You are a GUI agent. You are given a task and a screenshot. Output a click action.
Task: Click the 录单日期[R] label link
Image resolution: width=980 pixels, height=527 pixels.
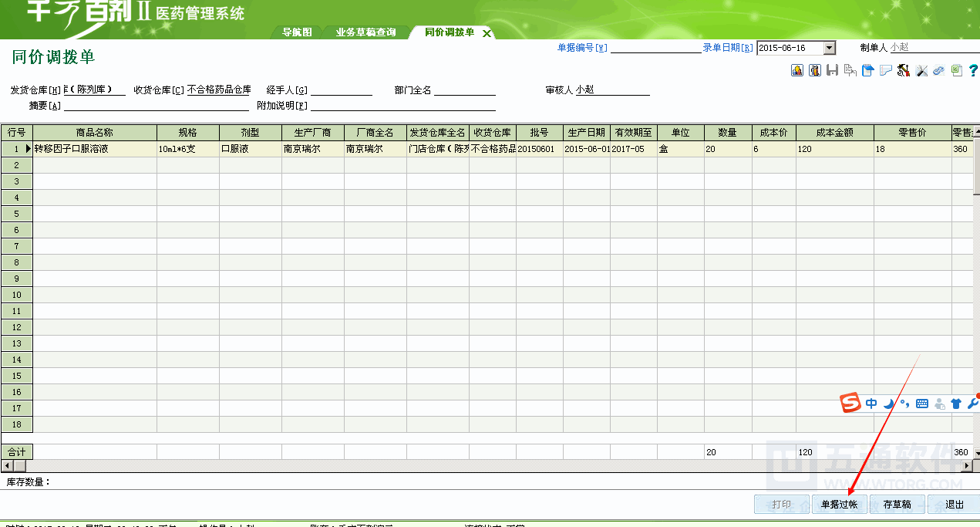pyautogui.click(x=728, y=48)
